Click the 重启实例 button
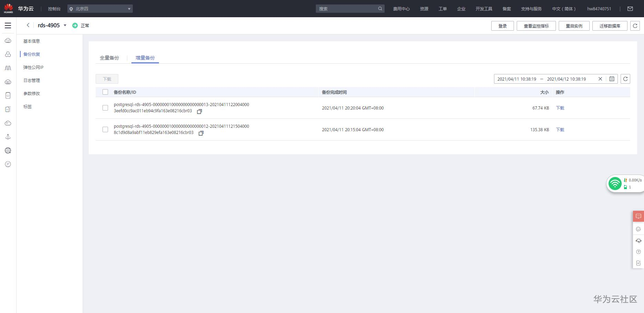Image resolution: width=644 pixels, height=313 pixels. [x=574, y=26]
